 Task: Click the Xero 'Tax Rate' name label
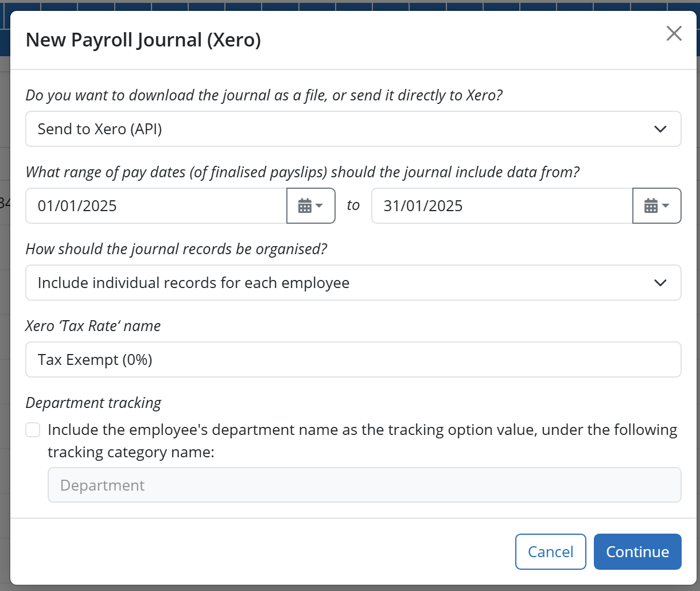point(94,326)
